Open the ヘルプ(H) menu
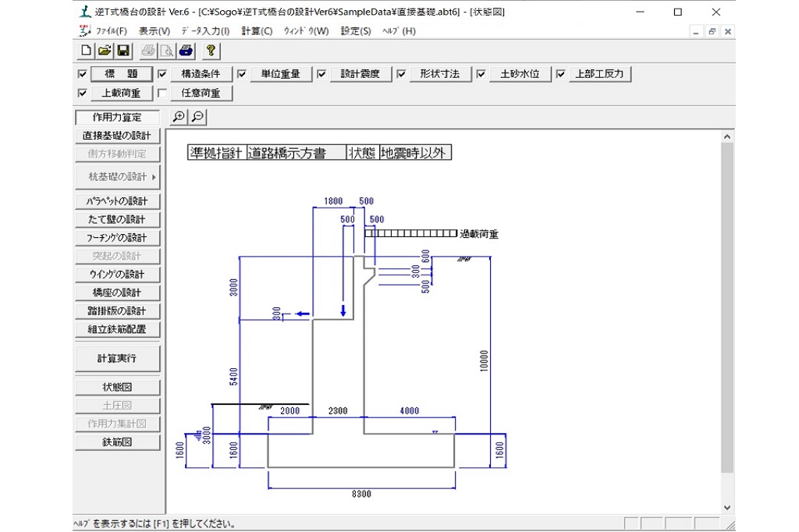This screenshot has width=799, height=532. click(399, 31)
